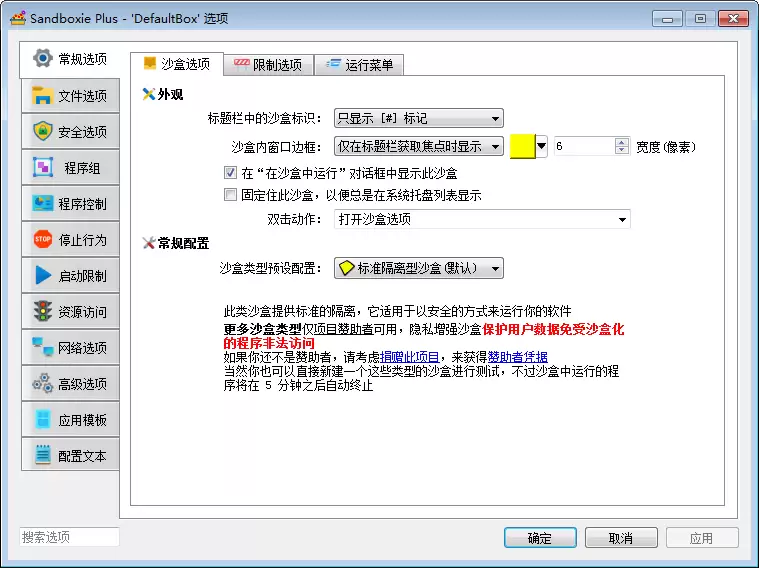Click the 搜索选项 search field
This screenshot has width=759, height=568.
pos(69,537)
